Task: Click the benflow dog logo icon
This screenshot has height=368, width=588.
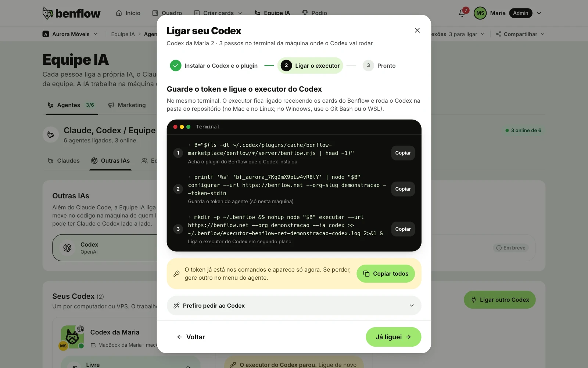Action: tap(48, 13)
